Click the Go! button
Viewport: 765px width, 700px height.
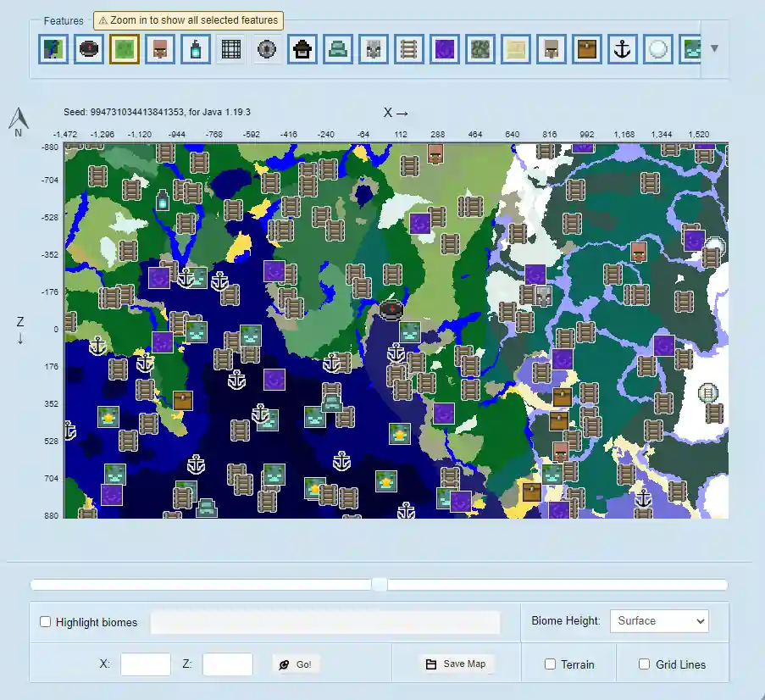coord(296,664)
